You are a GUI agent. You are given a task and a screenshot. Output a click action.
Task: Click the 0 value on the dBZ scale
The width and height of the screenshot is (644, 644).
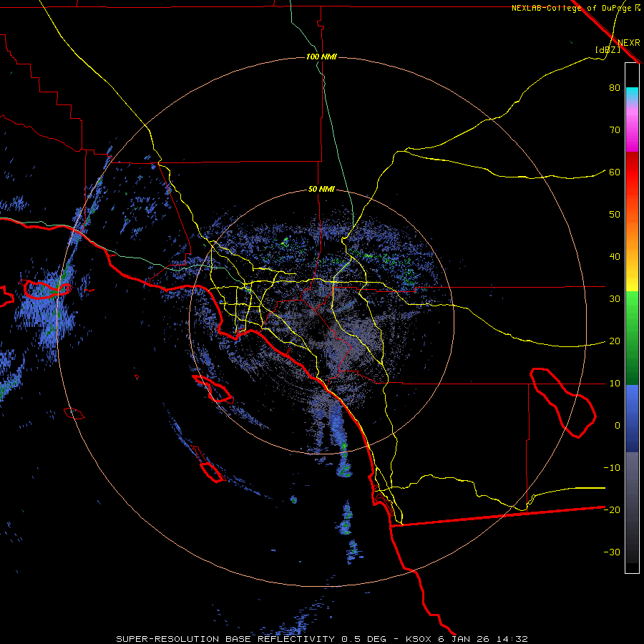(x=618, y=426)
